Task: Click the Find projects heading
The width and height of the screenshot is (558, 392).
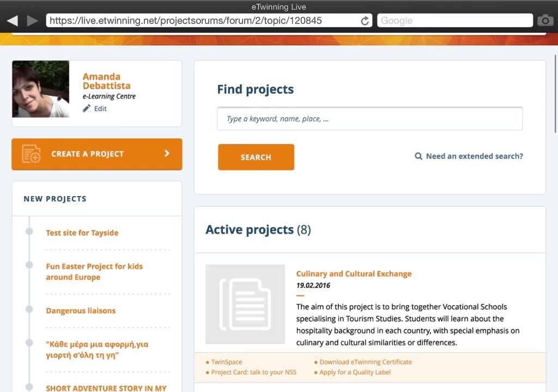Action: pyautogui.click(x=256, y=89)
